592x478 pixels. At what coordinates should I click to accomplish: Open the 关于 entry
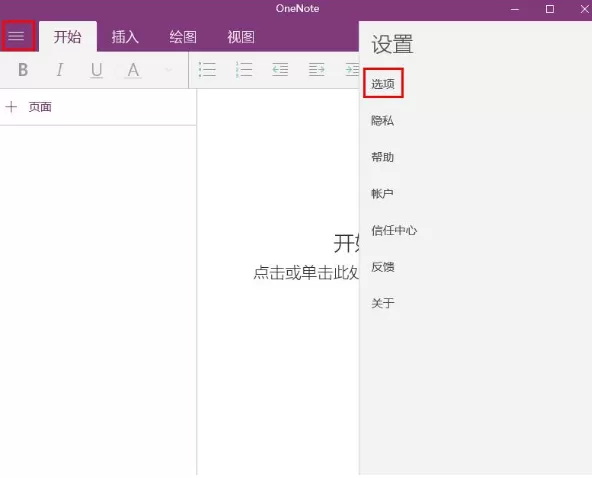(383, 303)
